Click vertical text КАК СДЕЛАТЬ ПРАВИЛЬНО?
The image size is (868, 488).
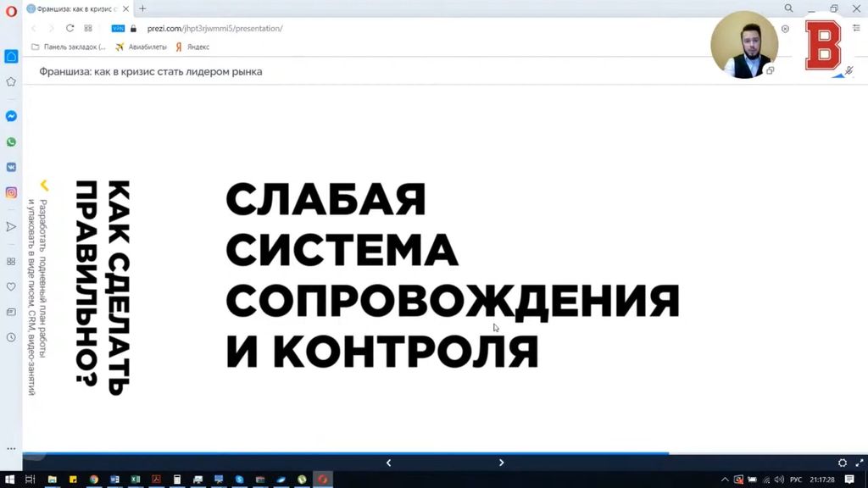103,288
